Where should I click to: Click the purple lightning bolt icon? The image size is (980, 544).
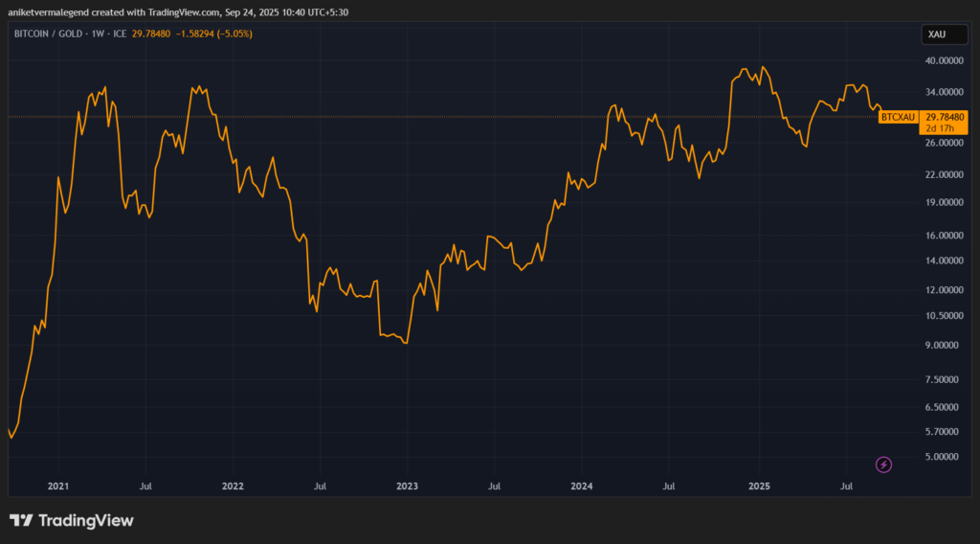(x=884, y=465)
